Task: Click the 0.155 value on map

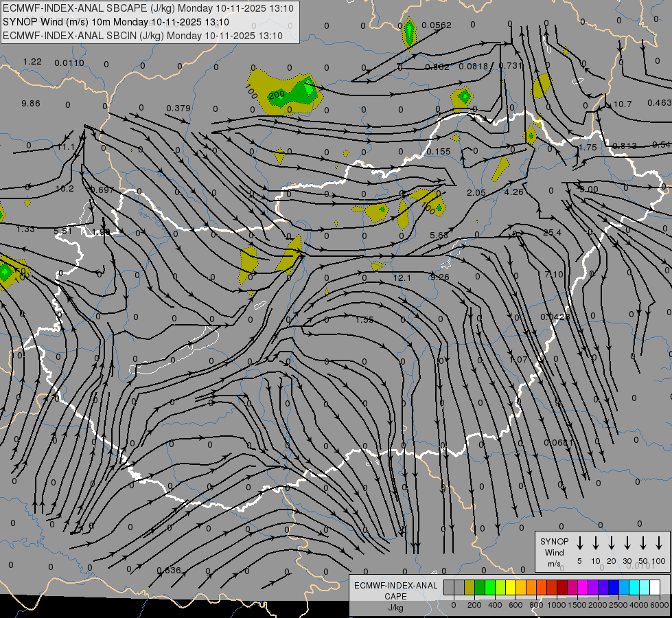Action: click(439, 151)
